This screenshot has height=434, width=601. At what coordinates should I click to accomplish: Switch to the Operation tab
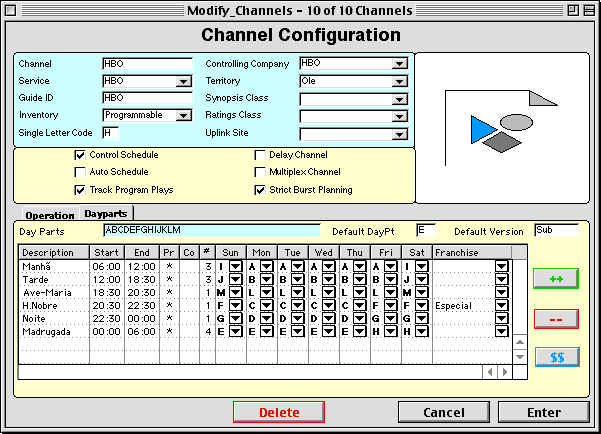pos(50,215)
